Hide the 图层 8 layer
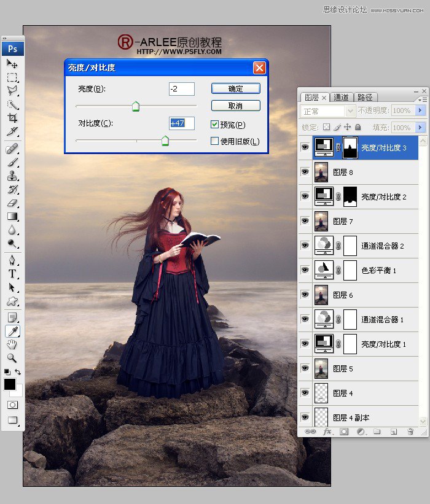This screenshot has height=504, width=430. [x=305, y=172]
